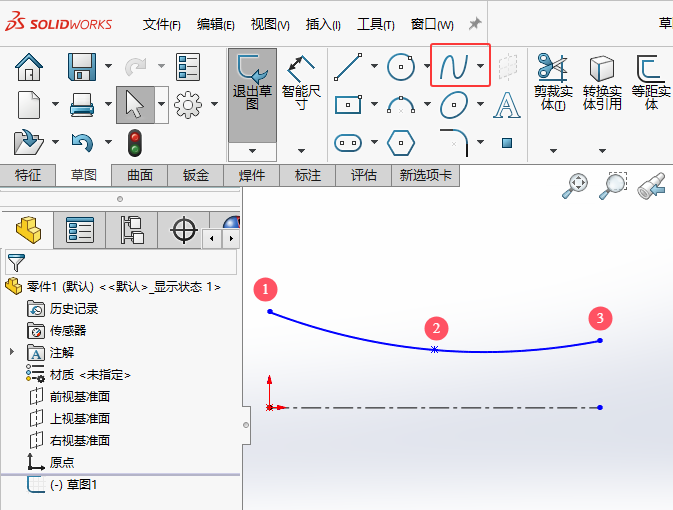Expand Ellipse tool dropdown arrow

480,104
